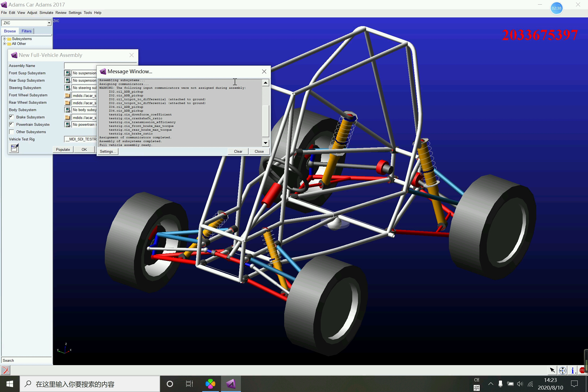Screen dimensions: 588x392
Task: Click the Populate button
Action: point(63,149)
